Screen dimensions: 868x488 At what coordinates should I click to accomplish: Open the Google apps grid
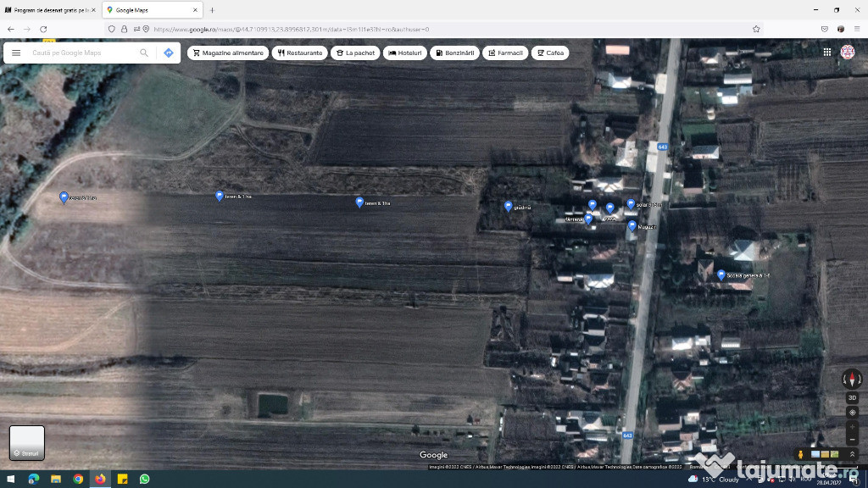pos(826,52)
